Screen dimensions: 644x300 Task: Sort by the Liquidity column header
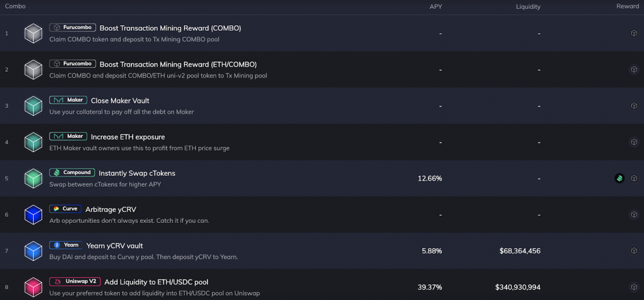point(528,7)
